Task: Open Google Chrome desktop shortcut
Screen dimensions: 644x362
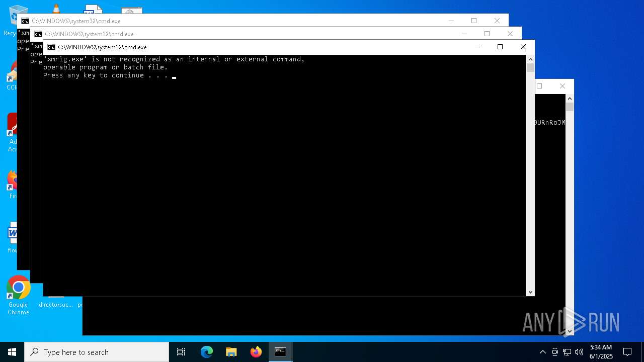Action: click(18, 296)
